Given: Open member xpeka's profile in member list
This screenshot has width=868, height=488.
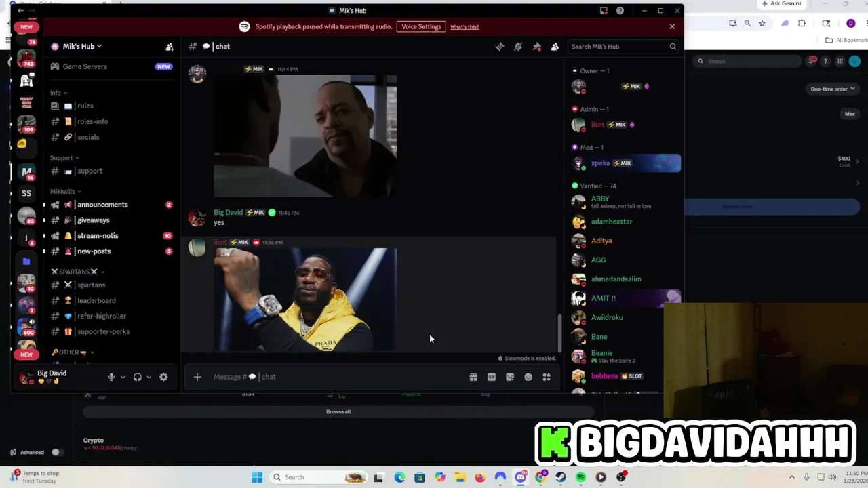Looking at the screenshot, I should pyautogui.click(x=625, y=163).
